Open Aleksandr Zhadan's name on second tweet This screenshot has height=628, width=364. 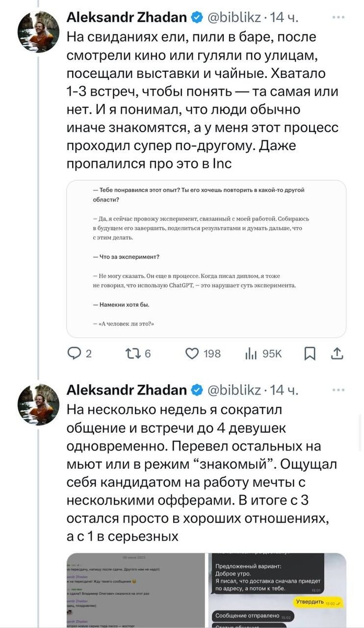click(128, 389)
